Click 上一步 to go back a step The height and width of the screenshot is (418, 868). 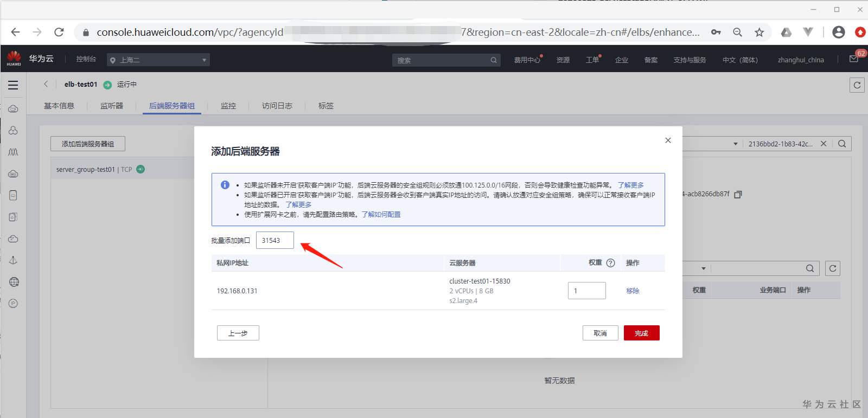238,333
